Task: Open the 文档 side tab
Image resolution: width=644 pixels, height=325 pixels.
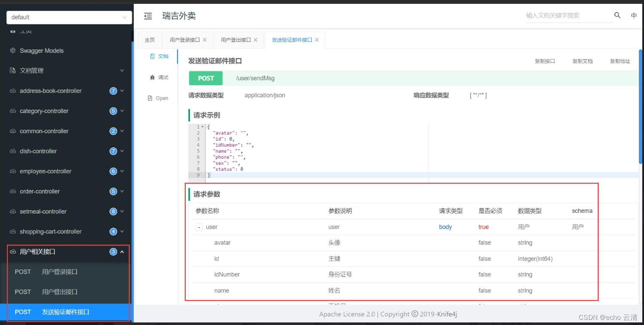Action: click(x=159, y=56)
